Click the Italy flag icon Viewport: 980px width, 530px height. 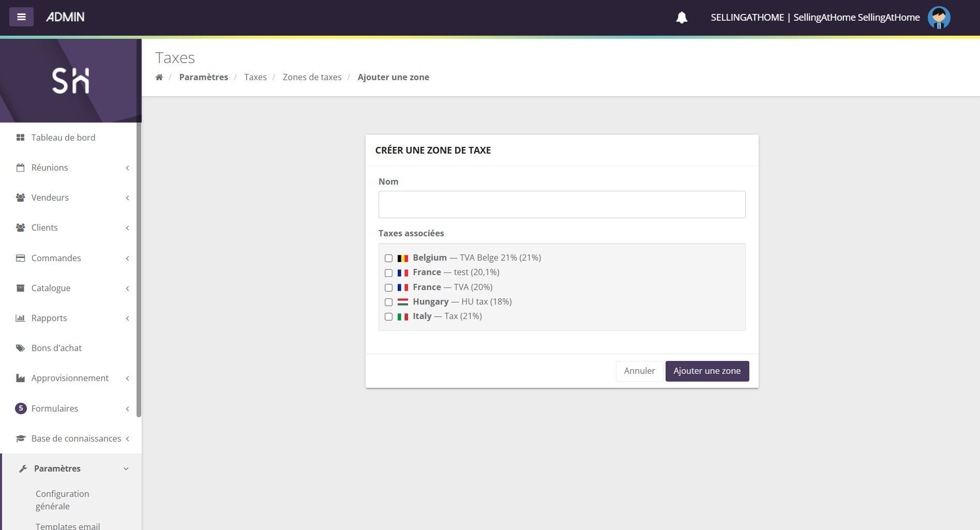click(x=403, y=316)
